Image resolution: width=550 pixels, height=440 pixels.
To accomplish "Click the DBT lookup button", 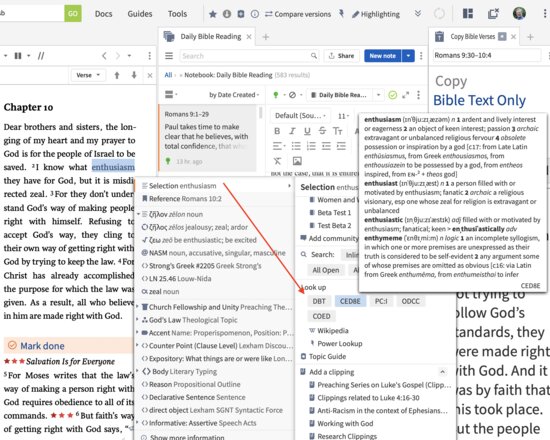I will (x=319, y=301).
